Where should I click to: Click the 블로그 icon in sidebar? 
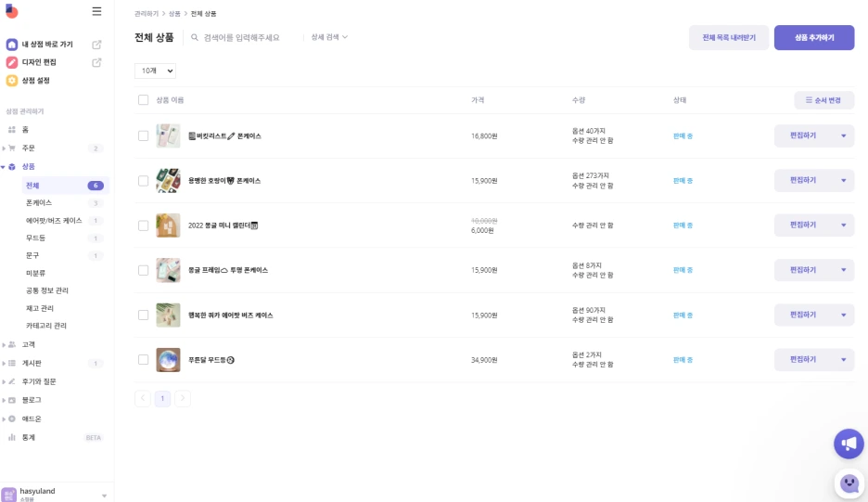[x=12, y=400]
